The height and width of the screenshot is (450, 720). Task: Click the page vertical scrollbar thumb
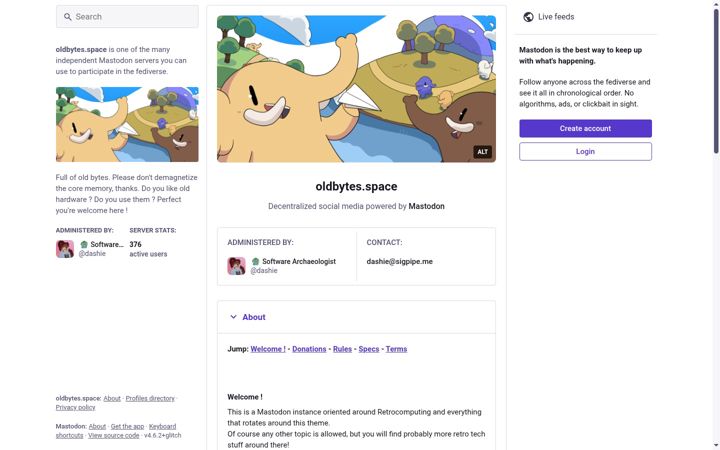coord(716,80)
